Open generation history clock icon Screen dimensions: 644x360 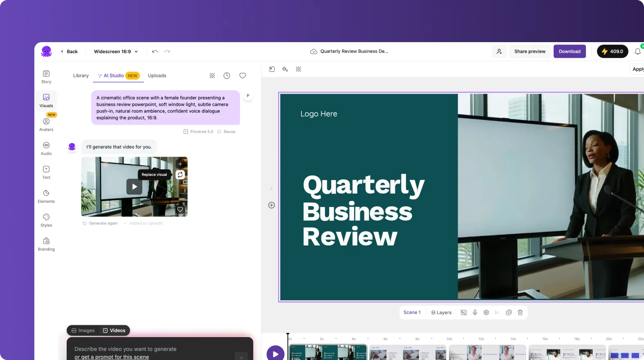click(x=227, y=76)
